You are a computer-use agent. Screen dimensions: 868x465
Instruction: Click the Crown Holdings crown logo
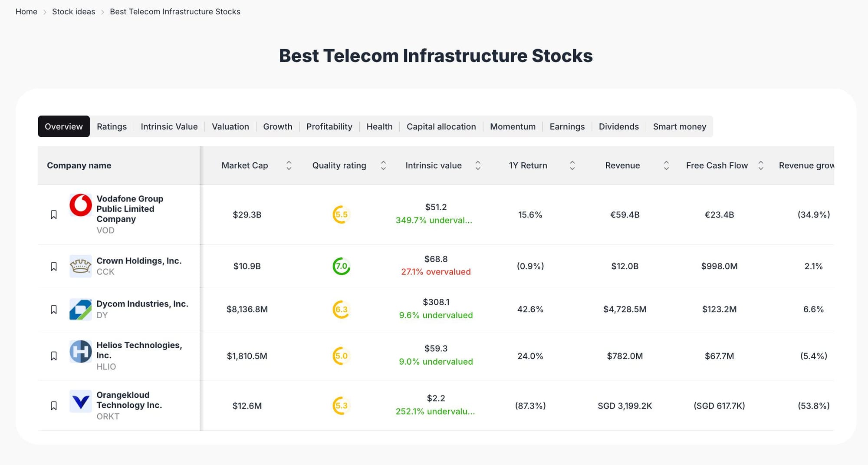[81, 266]
